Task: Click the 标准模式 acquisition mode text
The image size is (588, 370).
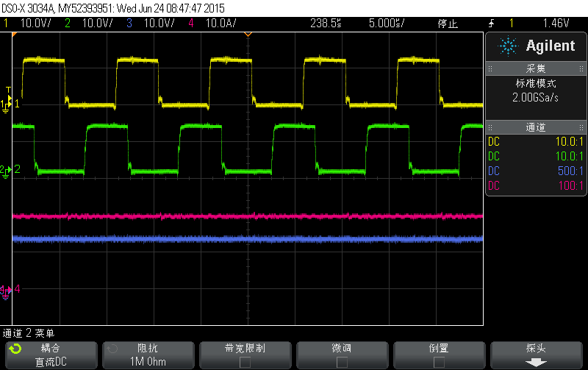Action: tap(536, 83)
